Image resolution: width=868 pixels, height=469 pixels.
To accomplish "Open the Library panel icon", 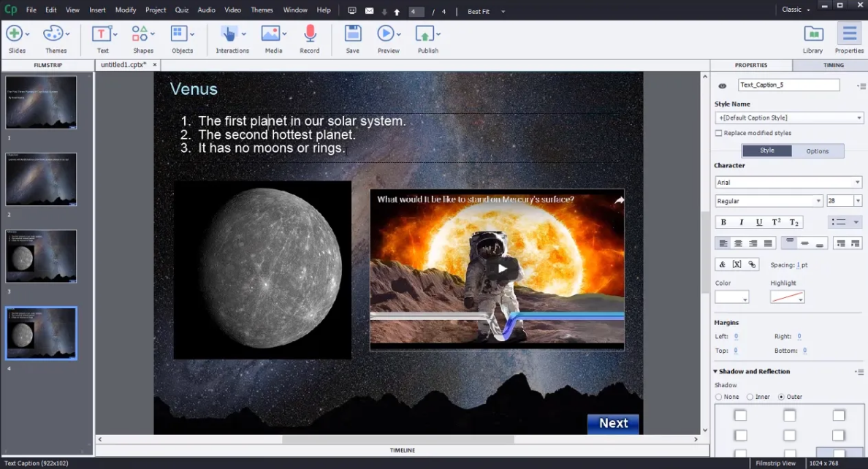I will tap(813, 34).
